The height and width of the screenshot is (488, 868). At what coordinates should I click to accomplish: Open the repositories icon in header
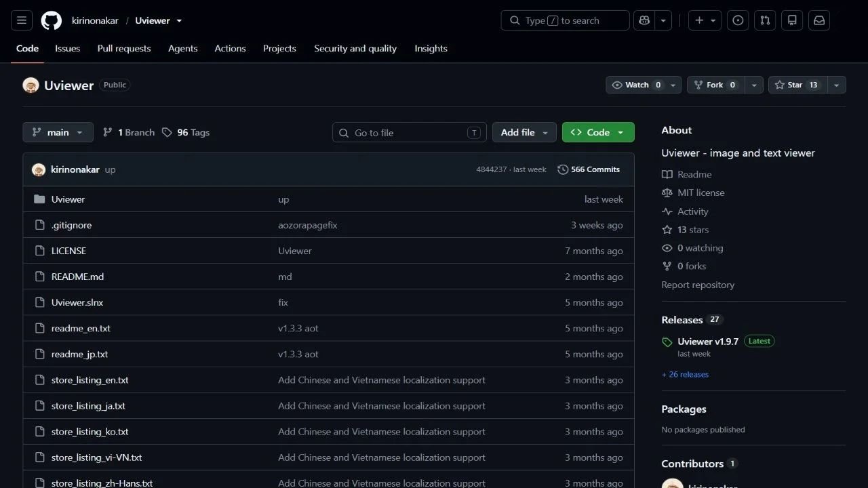(x=792, y=20)
